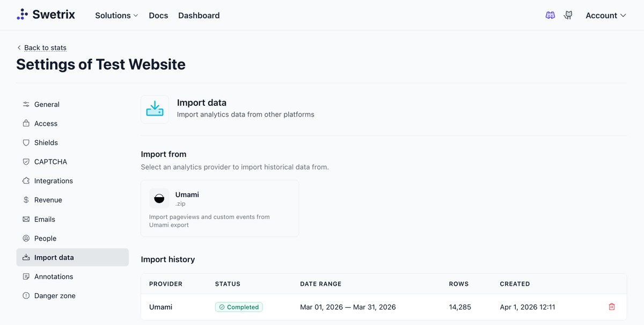This screenshot has height=325, width=644.
Task: Click the STATUS column header
Action: pos(228,284)
